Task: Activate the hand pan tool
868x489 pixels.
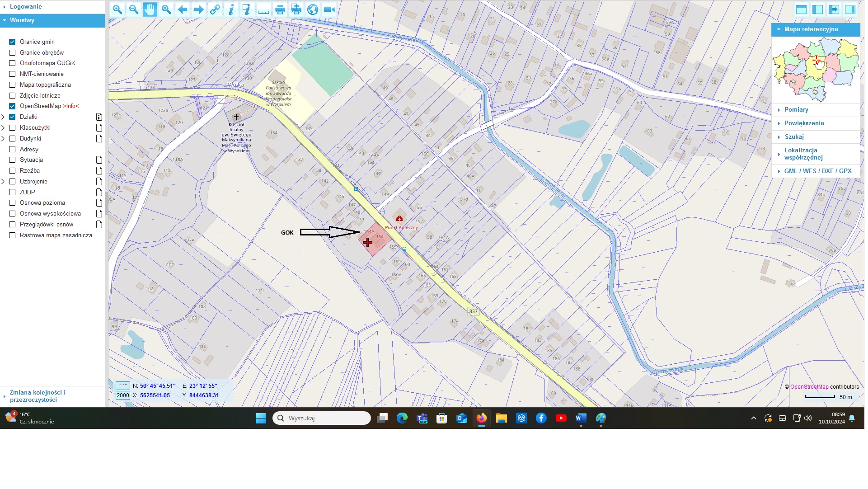Action: pyautogui.click(x=150, y=9)
